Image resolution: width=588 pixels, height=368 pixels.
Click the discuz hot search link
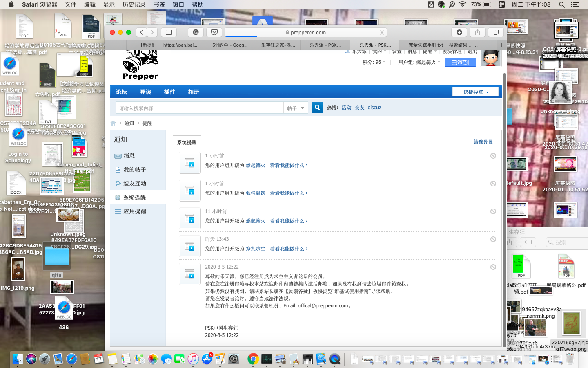tap(374, 108)
